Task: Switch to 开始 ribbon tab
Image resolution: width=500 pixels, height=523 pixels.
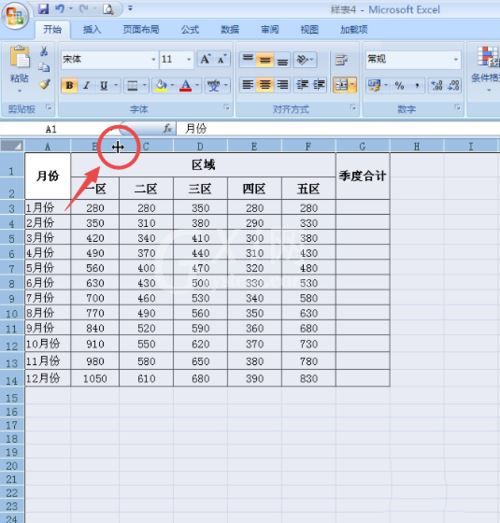Action: [x=52, y=30]
